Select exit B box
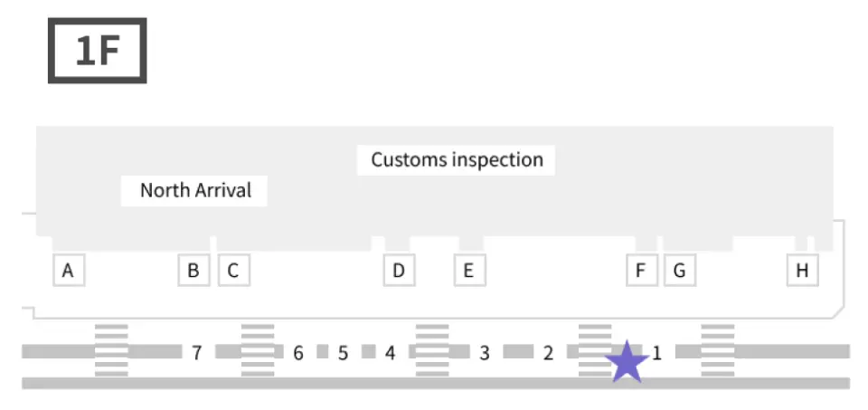The width and height of the screenshot is (868, 410). click(193, 270)
